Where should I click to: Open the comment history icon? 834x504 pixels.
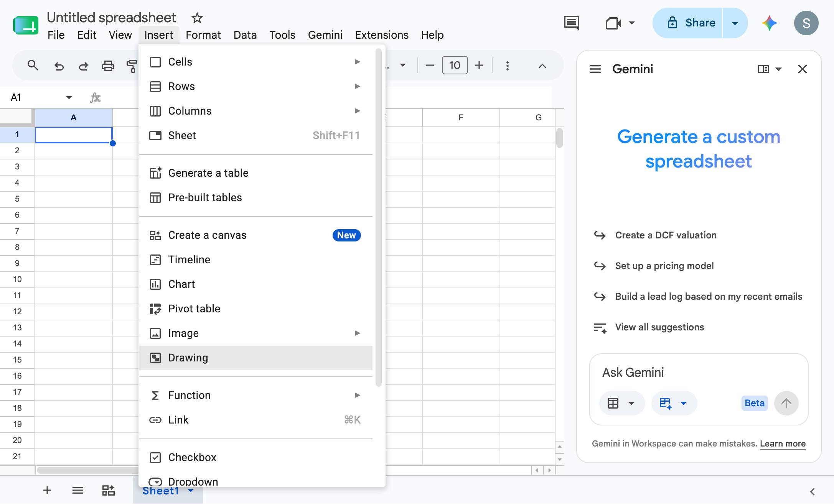(572, 23)
